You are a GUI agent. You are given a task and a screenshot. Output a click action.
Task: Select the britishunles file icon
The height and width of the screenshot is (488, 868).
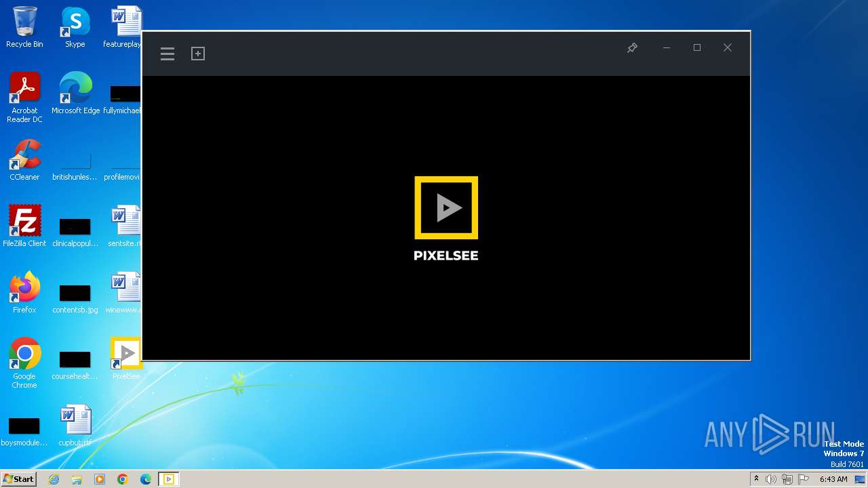coord(75,165)
